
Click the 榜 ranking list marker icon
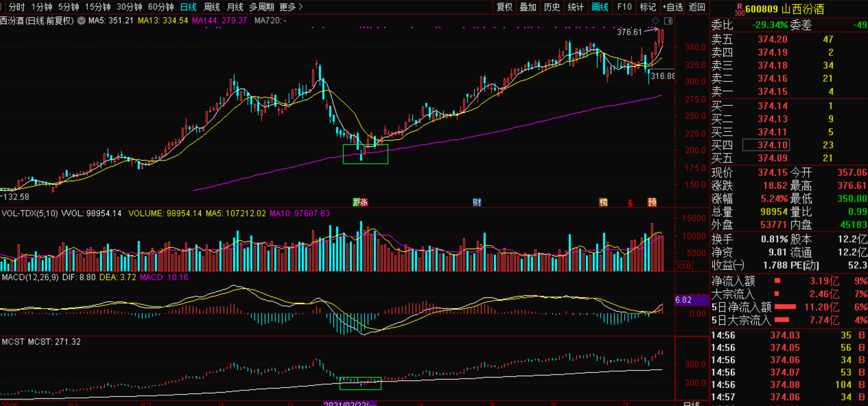coord(604,202)
